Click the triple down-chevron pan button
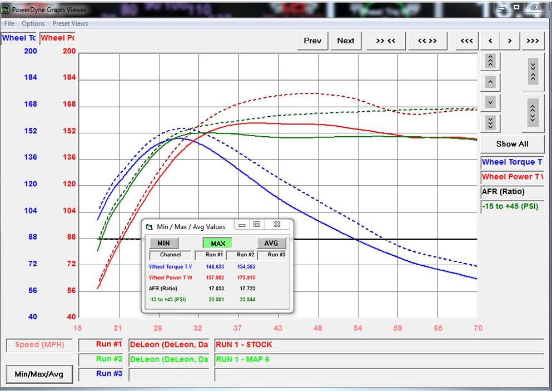This screenshot has width=552, height=392. pyautogui.click(x=490, y=123)
